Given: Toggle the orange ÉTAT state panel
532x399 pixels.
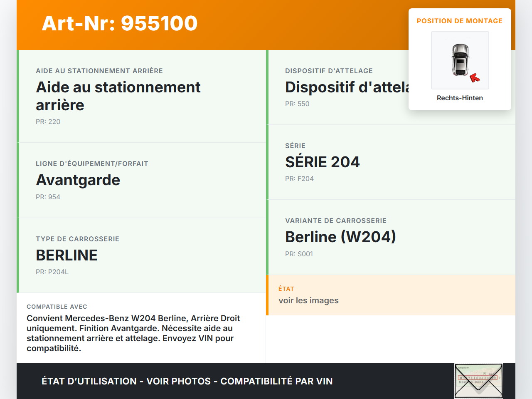Looking at the screenshot, I should coord(391,295).
